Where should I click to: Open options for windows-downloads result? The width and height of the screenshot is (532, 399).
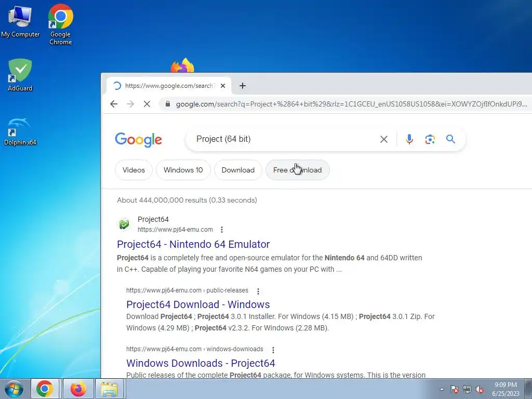273,350
